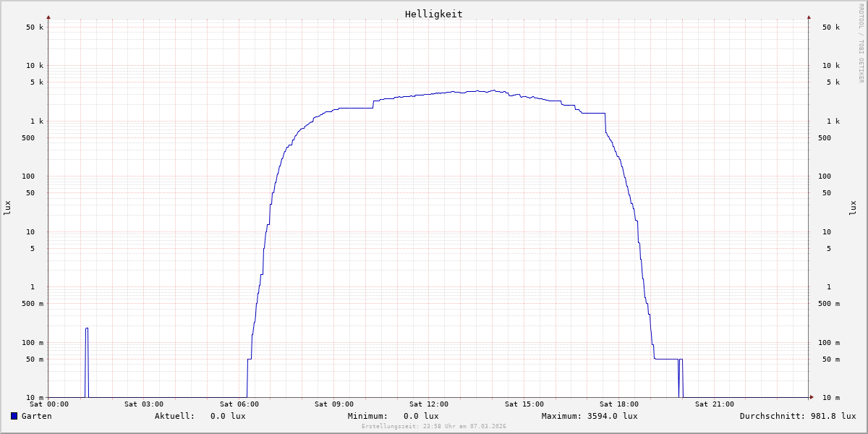Click the blue Garten legend color swatch
The width and height of the screenshot is (868, 434).
(14, 416)
